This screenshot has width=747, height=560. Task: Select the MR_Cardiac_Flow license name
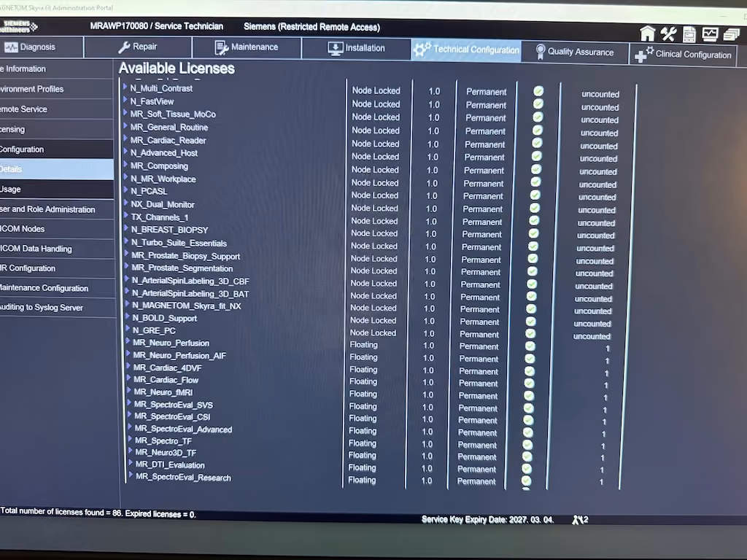(166, 379)
